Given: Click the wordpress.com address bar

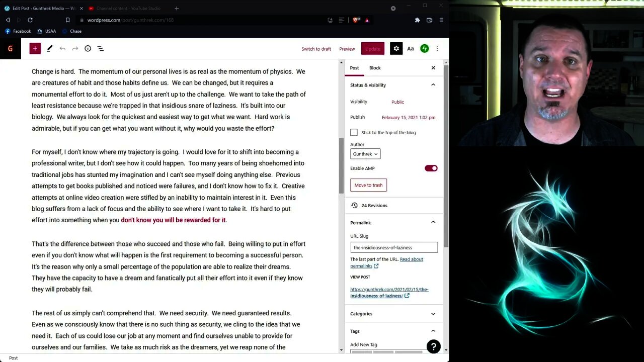Looking at the screenshot, I should point(201,20).
